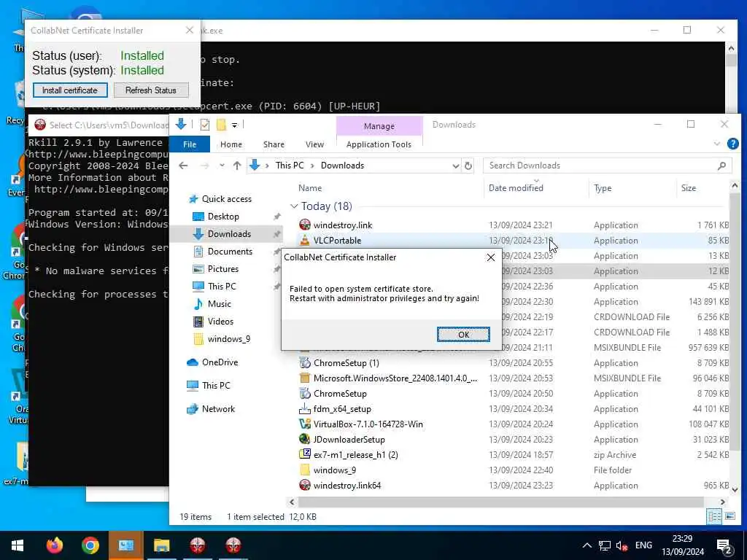The image size is (747, 560).
Task: Select the Microsoft.WindowsStore bundle file icon
Action: (x=305, y=378)
